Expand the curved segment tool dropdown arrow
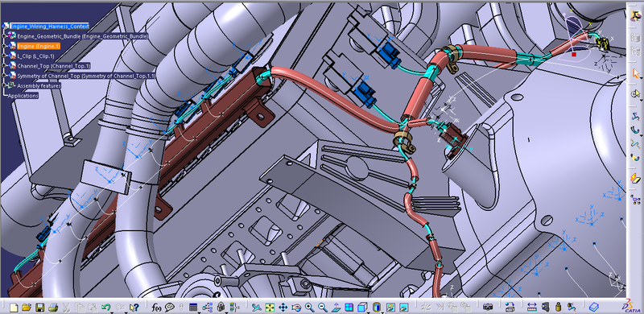Viewport: 644px width, 314px height. point(641,135)
